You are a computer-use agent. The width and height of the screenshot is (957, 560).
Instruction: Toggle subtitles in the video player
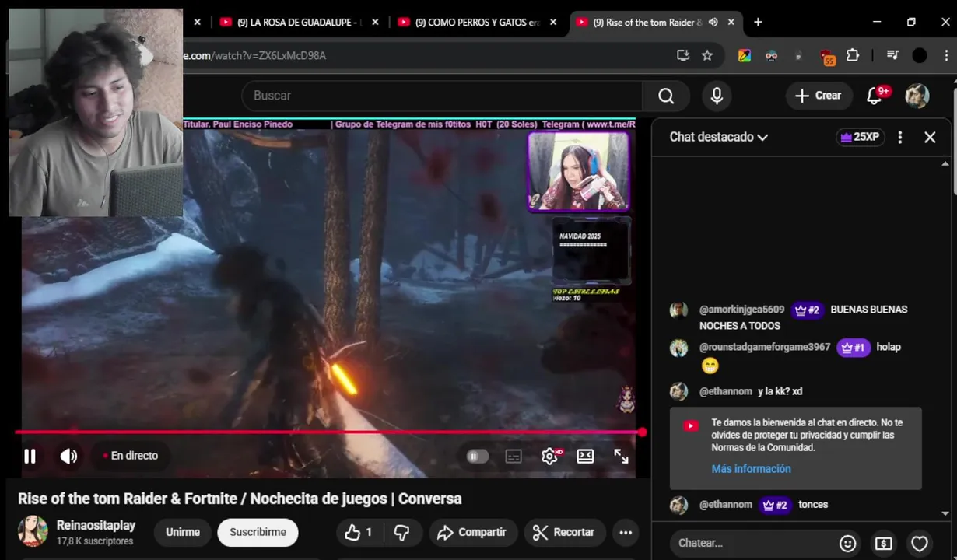(x=514, y=457)
